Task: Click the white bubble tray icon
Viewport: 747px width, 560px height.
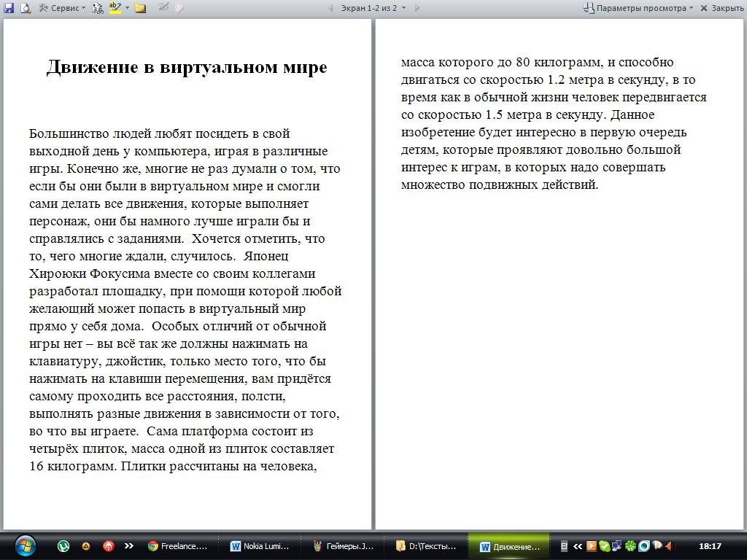Action: (657, 545)
